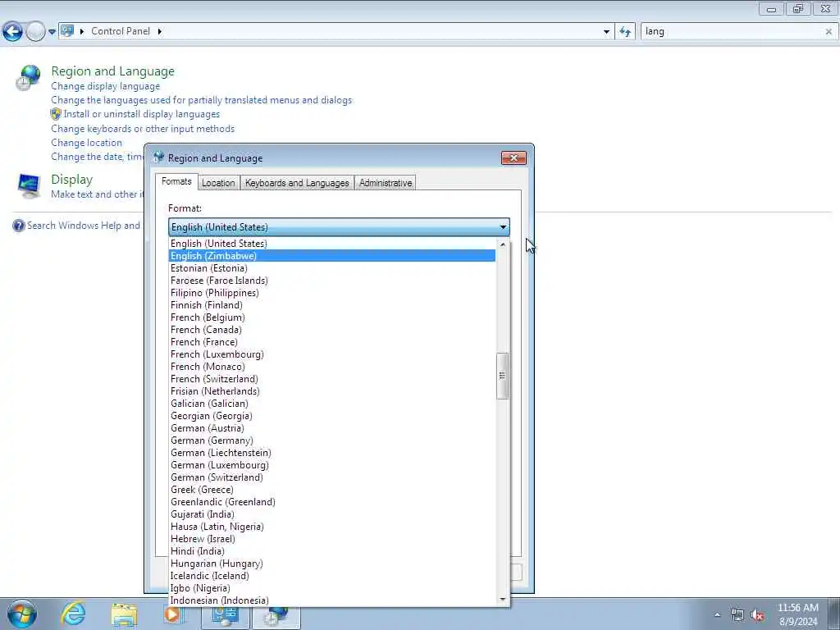Viewport: 840px width, 630px height.
Task: Click the muted volume tray icon
Action: [x=757, y=615]
